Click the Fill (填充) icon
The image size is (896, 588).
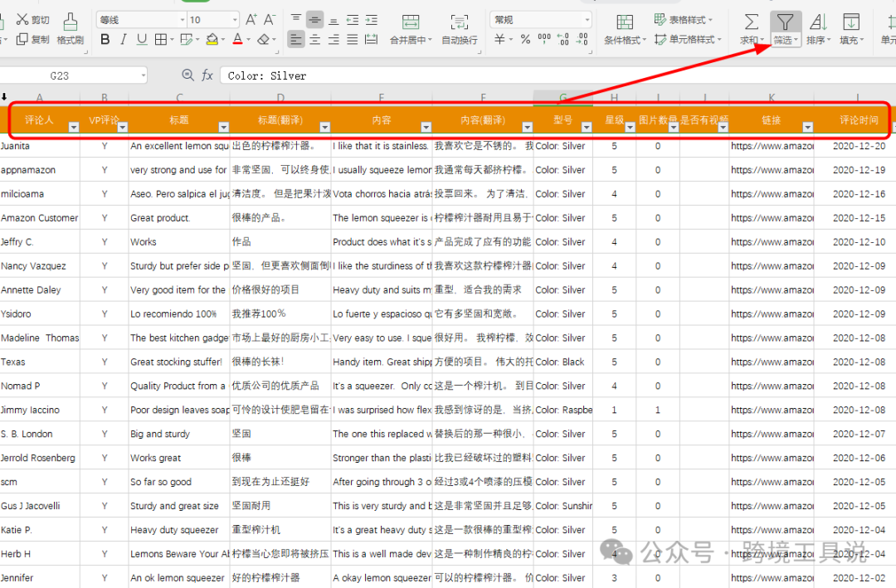click(x=851, y=22)
